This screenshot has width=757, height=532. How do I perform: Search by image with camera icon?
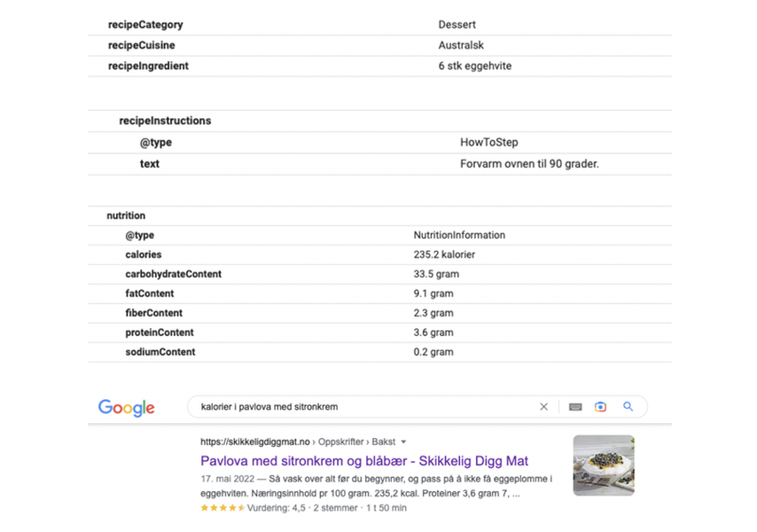click(601, 407)
